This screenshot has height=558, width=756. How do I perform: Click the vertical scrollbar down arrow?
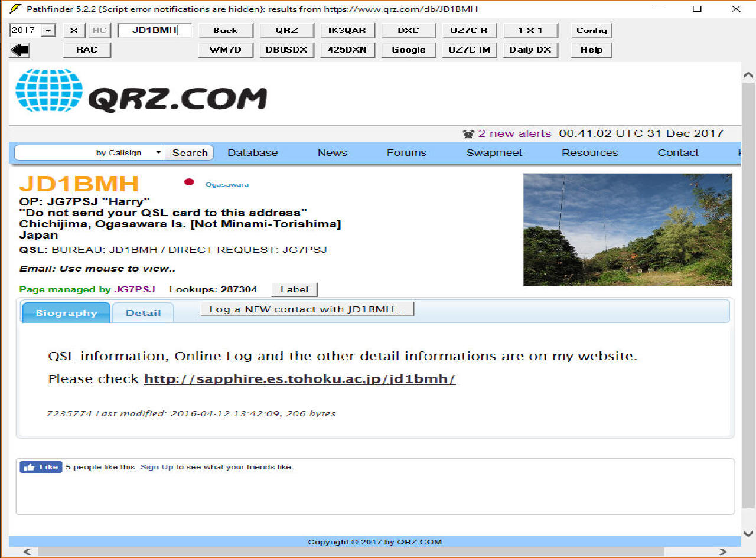748,534
